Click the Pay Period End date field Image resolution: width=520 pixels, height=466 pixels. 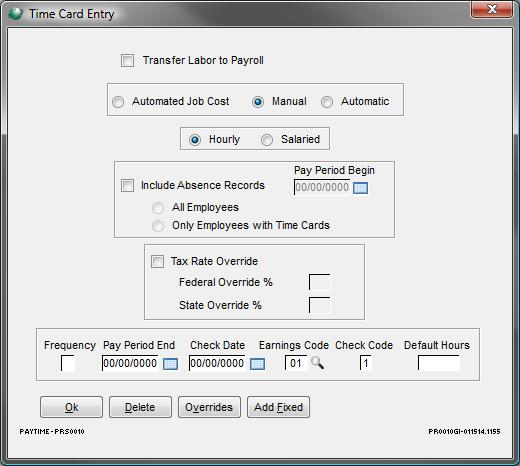(130, 363)
